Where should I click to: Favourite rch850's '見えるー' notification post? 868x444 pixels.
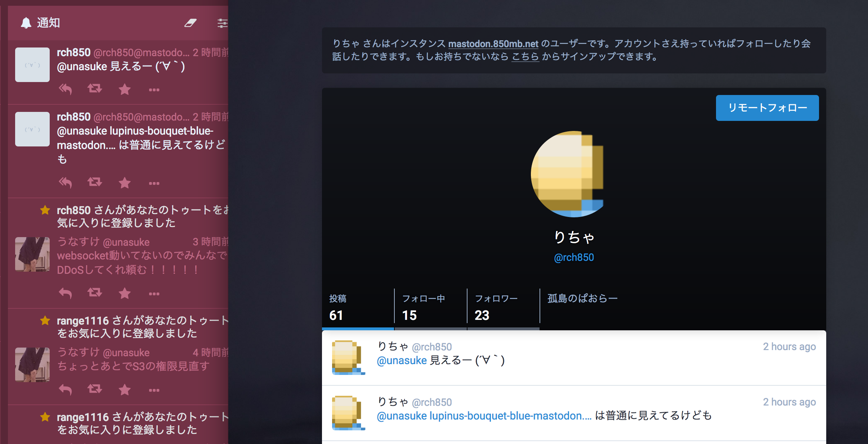click(125, 89)
